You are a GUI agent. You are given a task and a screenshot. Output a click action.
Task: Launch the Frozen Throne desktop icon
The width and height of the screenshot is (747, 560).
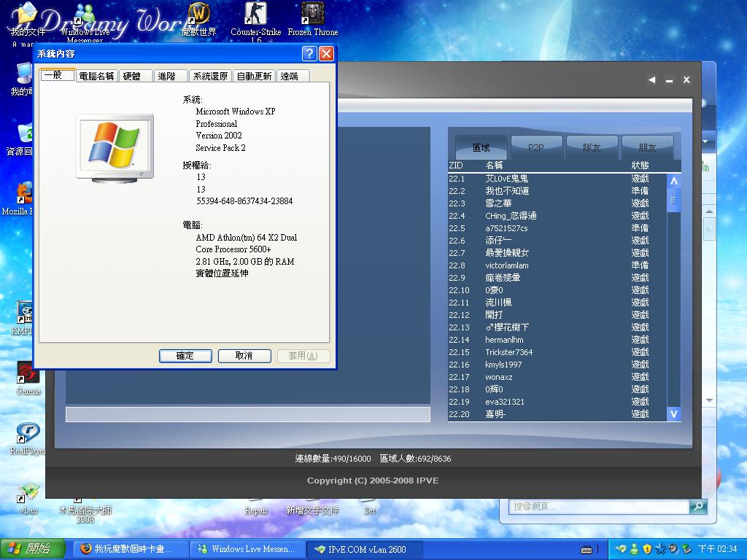tap(313, 16)
